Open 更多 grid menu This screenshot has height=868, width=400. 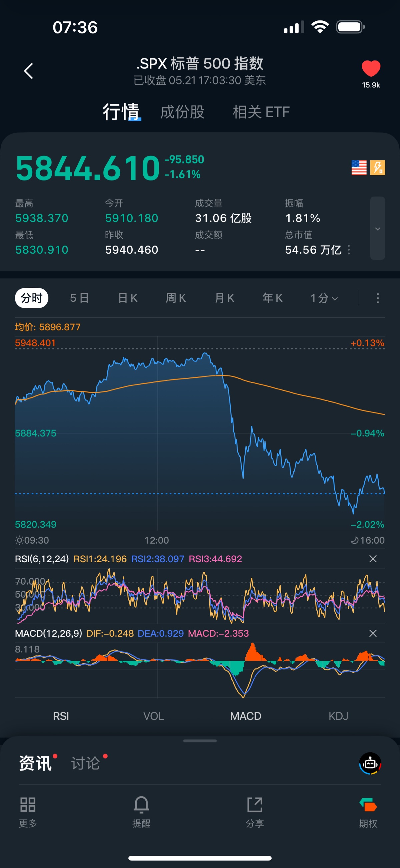[28, 812]
